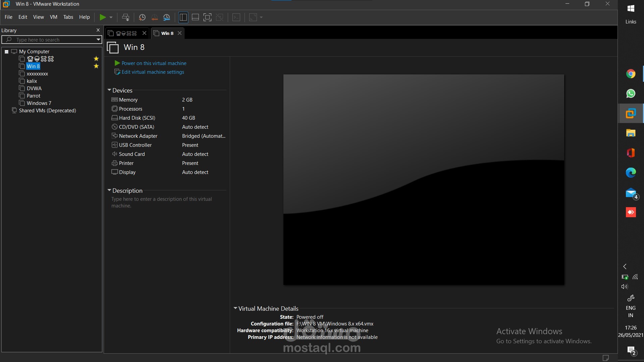Enter full screen mode icon

coord(208,17)
